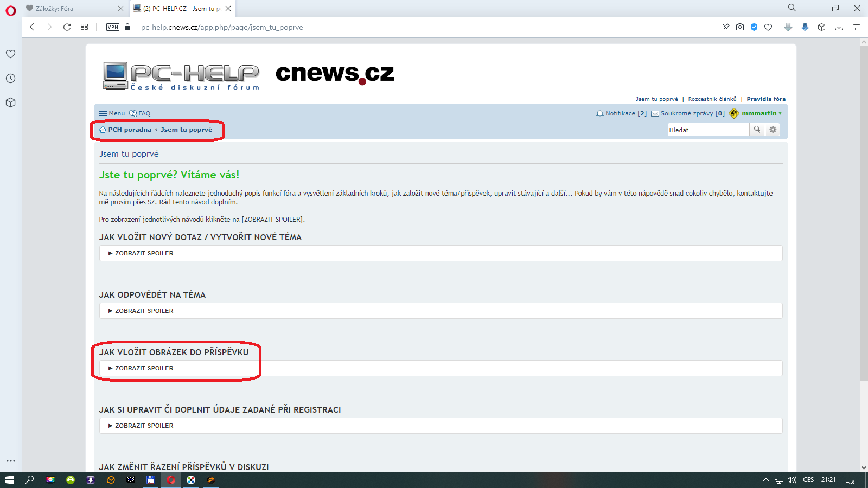This screenshot has height=488, width=868.
Task: Go to PCH poradna breadcrumb
Action: point(129,130)
